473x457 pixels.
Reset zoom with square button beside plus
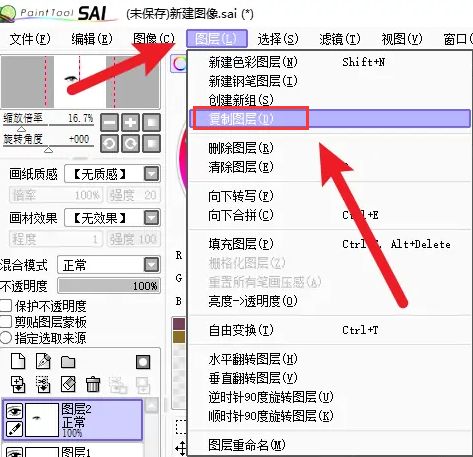152,123
